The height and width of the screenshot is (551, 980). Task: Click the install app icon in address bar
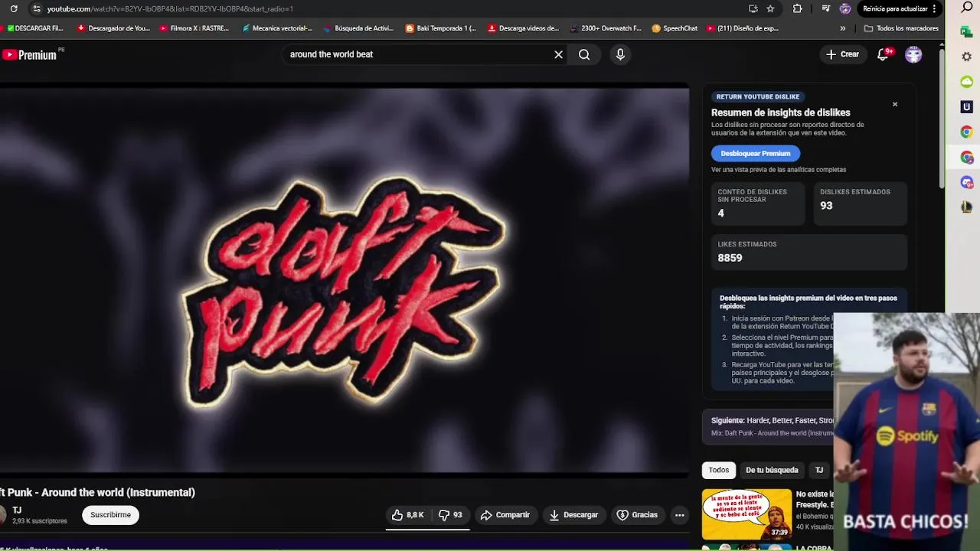(x=753, y=8)
